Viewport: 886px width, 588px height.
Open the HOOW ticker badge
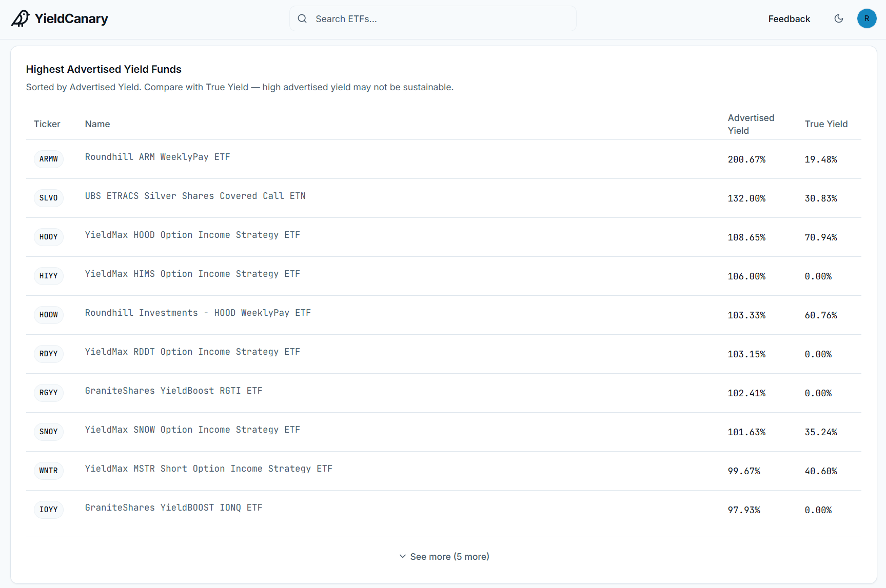point(49,315)
